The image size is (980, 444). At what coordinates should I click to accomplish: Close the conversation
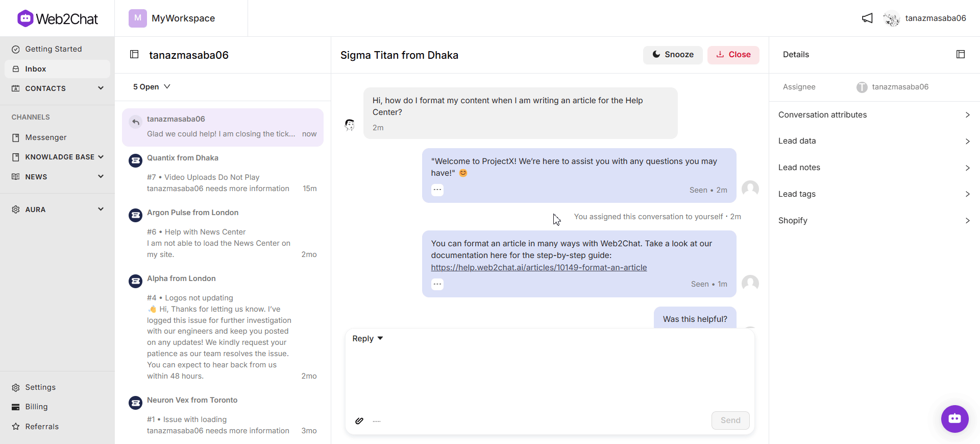click(733, 55)
